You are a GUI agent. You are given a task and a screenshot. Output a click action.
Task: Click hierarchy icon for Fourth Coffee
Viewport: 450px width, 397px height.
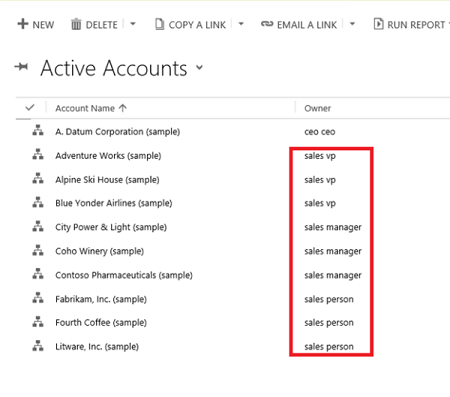pyautogui.click(x=38, y=322)
